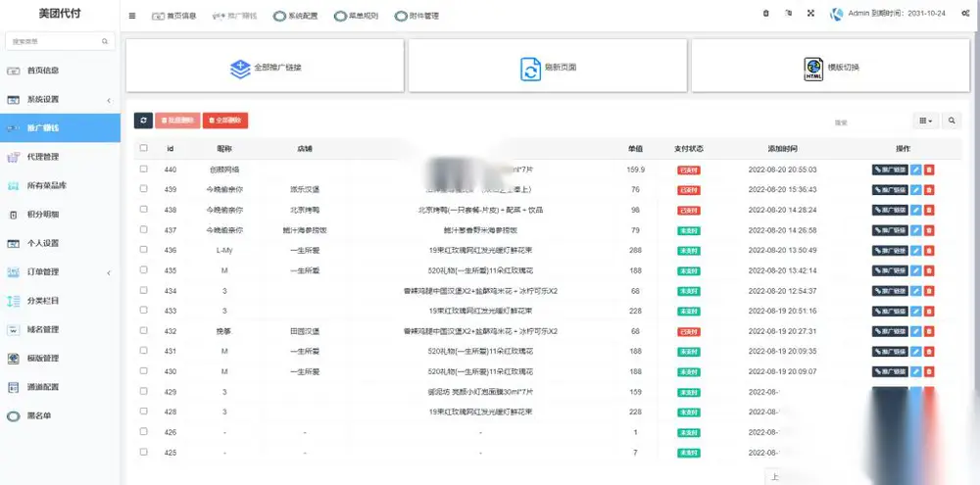Expand the 系统设置 sidebar chevron
980x485 pixels.
coord(109,100)
